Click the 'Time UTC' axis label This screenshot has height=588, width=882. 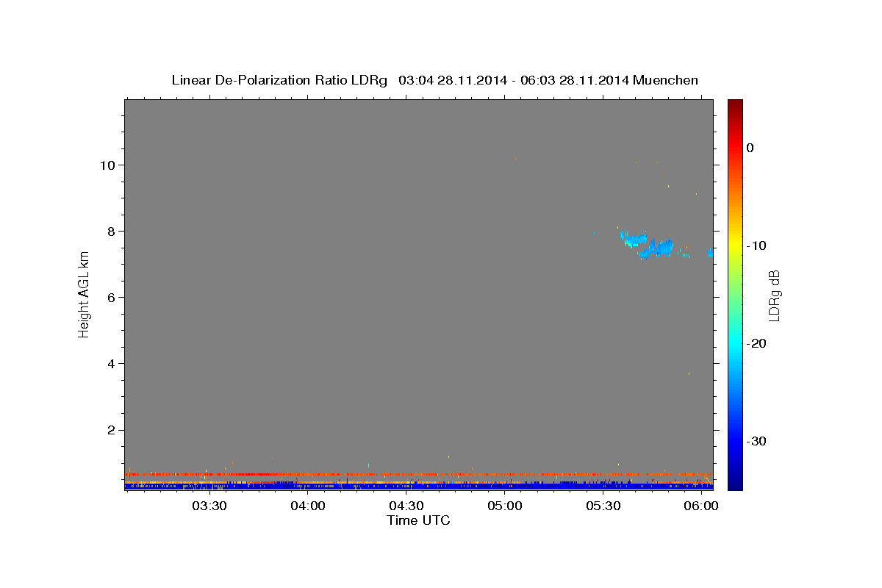coord(418,520)
